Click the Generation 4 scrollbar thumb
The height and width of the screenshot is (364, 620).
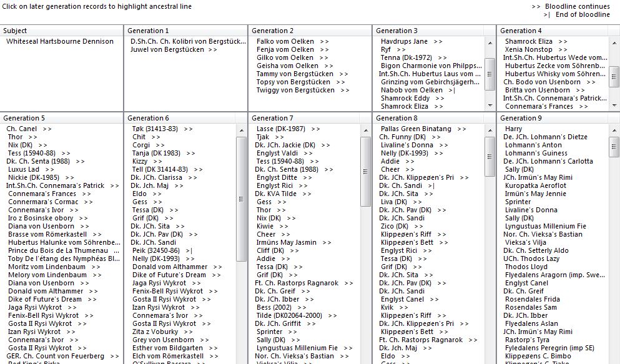pos(614,76)
